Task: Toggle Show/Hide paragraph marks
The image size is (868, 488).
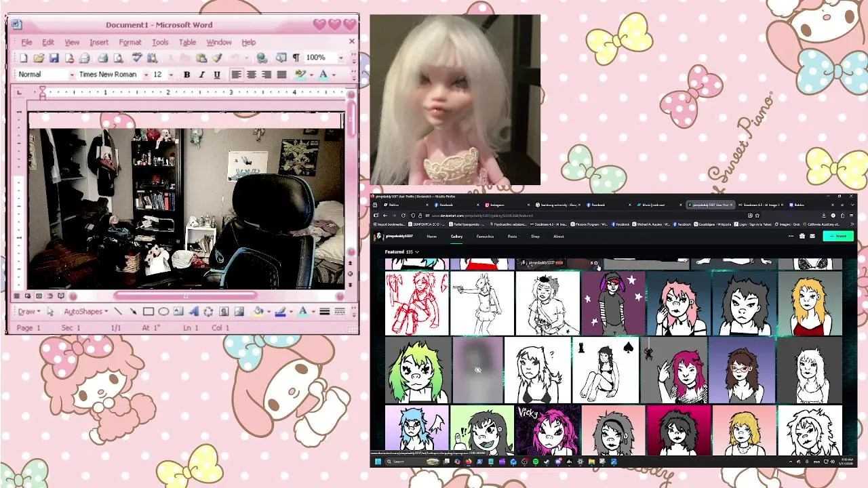Action: (296, 58)
